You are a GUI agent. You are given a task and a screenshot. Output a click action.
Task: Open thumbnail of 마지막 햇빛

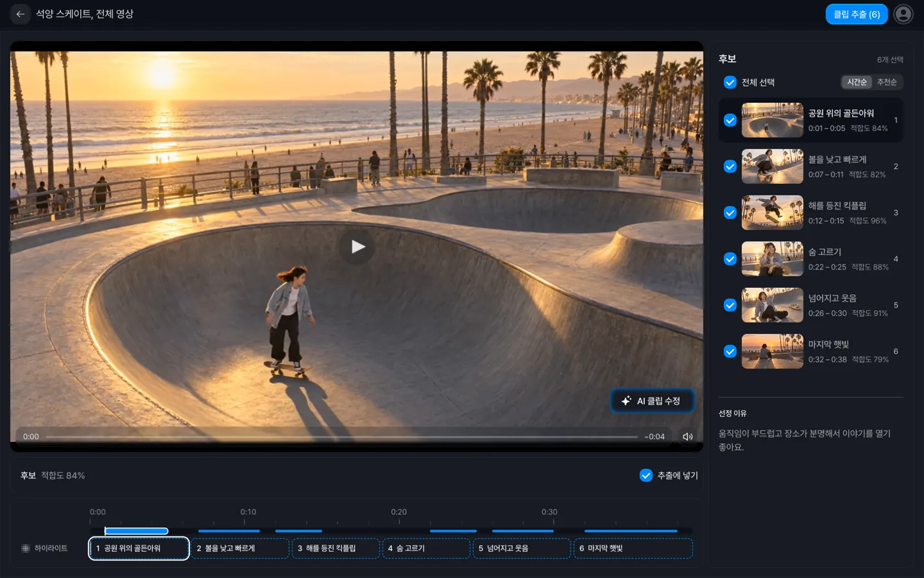tap(773, 351)
